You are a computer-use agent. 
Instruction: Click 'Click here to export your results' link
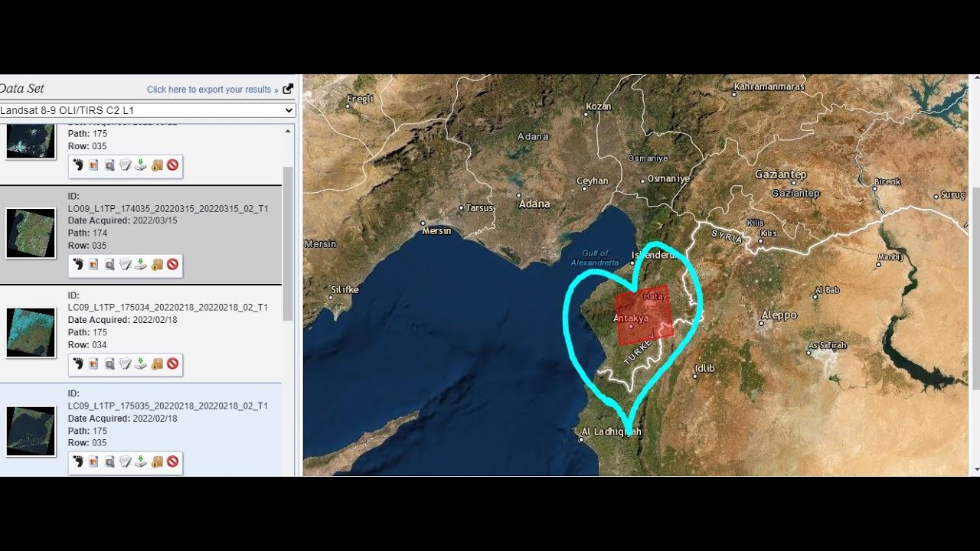click(x=212, y=90)
